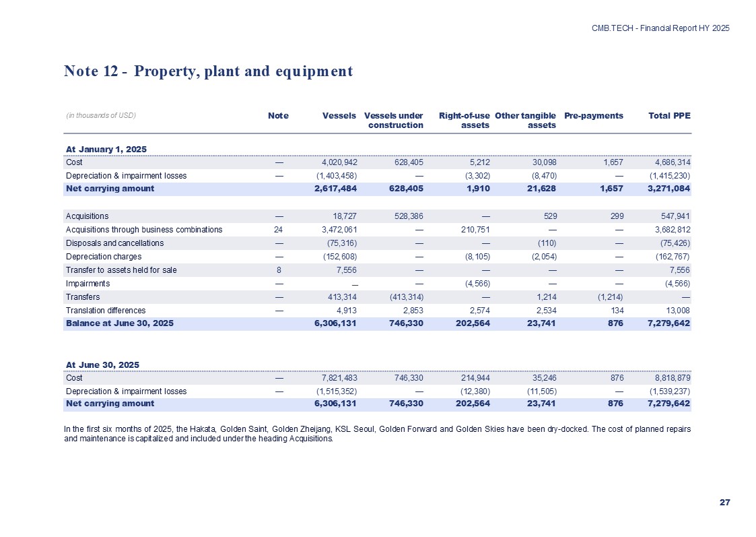Click the At January 1, 2025 section heading
The height and width of the screenshot is (537, 756).
pyautogui.click(x=106, y=149)
